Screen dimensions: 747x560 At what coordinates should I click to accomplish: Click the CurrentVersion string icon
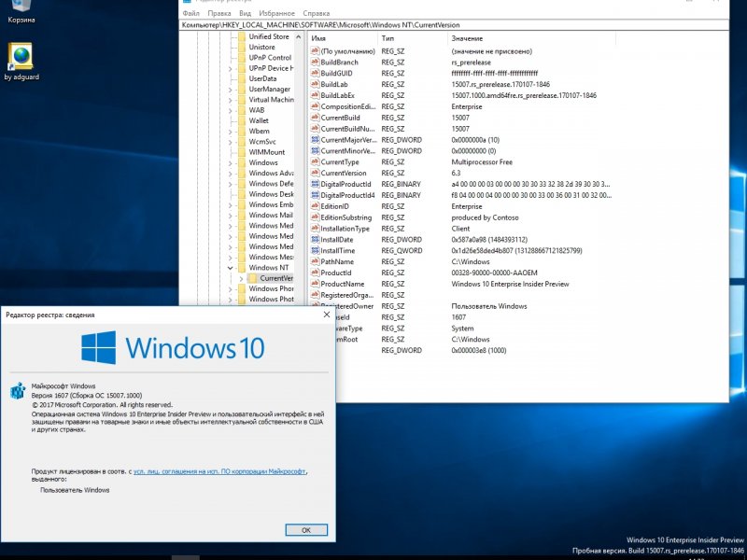tap(315, 173)
